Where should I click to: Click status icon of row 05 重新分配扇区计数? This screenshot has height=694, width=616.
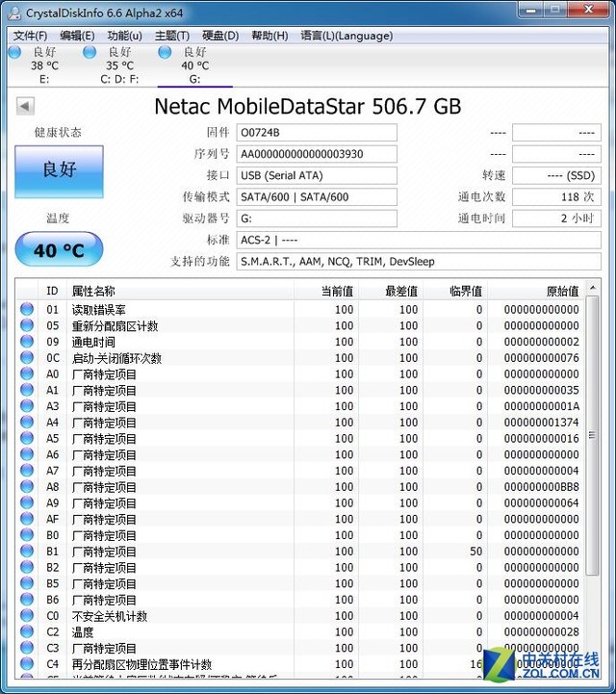tap(27, 325)
